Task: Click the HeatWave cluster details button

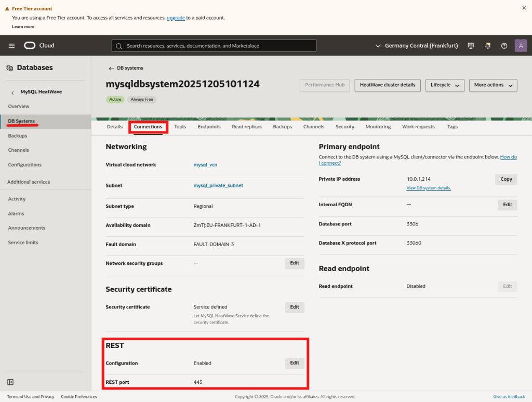Action: coord(387,85)
